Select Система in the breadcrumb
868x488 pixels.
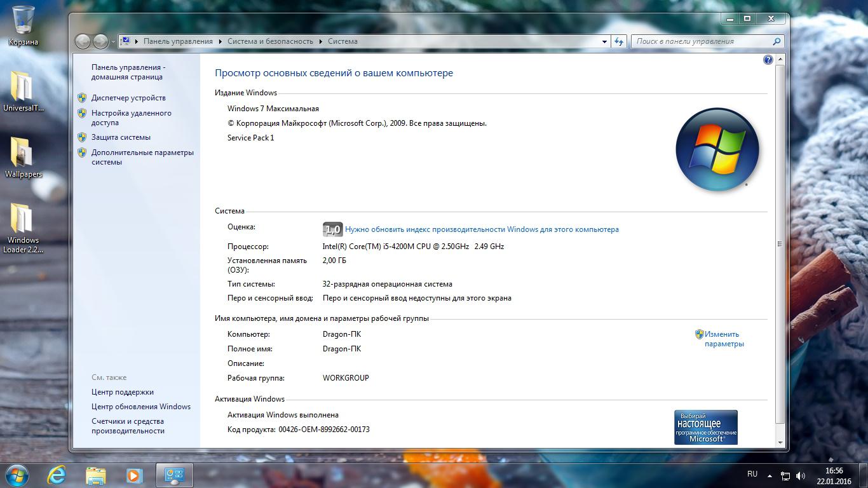point(342,41)
